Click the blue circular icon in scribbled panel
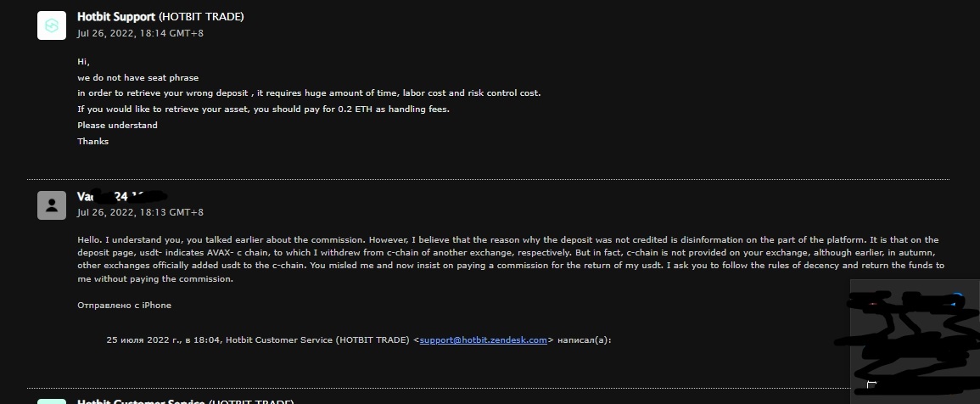This screenshot has width=980, height=404. tap(956, 300)
